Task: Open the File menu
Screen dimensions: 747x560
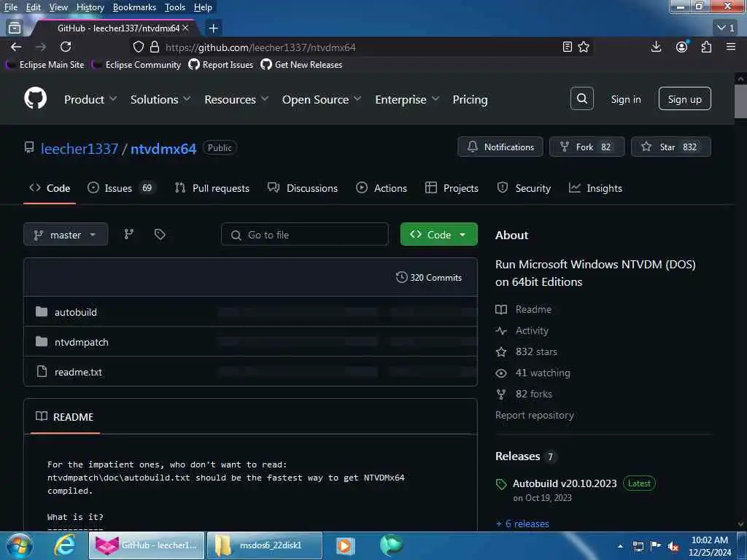Action: [10, 7]
